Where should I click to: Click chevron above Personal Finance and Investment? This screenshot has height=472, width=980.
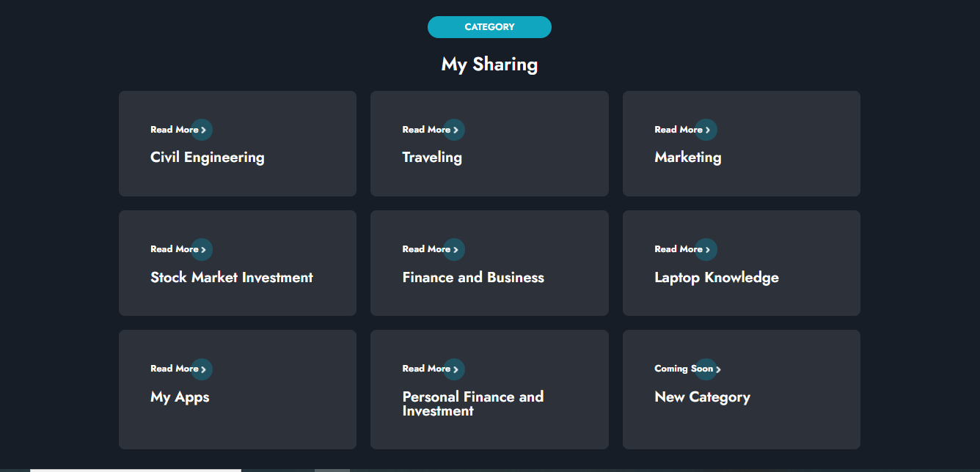[455, 369]
